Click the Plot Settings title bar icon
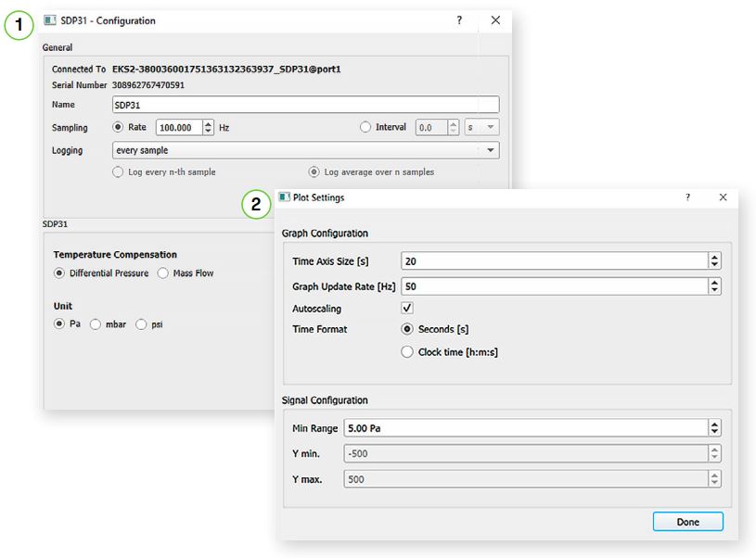Image resolution: width=756 pixels, height=558 pixels. [x=285, y=197]
